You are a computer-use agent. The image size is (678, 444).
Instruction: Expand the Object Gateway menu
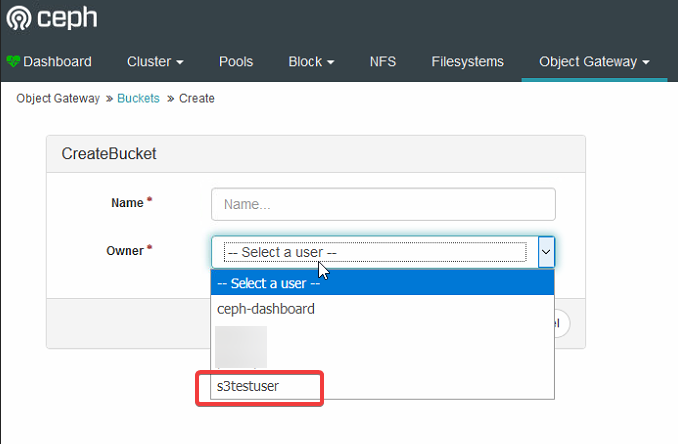(x=594, y=61)
